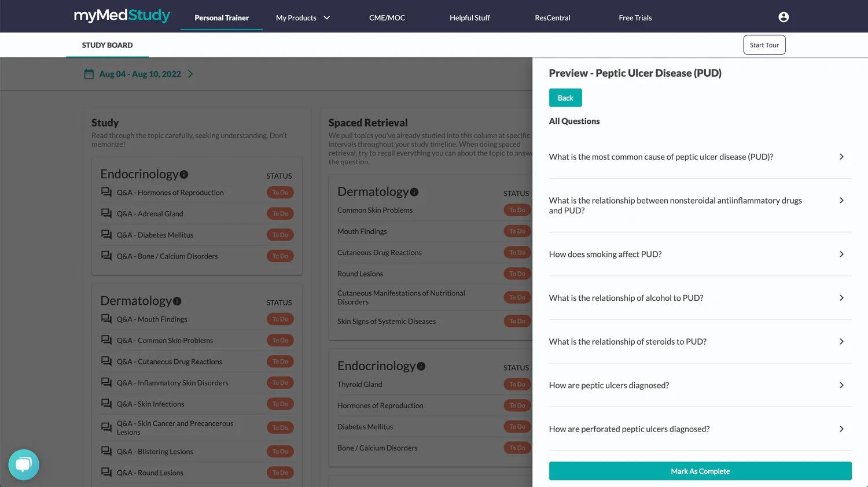
Task: Open Cutaneous Manifestations of Nutritional Disorders
Action: [401, 297]
